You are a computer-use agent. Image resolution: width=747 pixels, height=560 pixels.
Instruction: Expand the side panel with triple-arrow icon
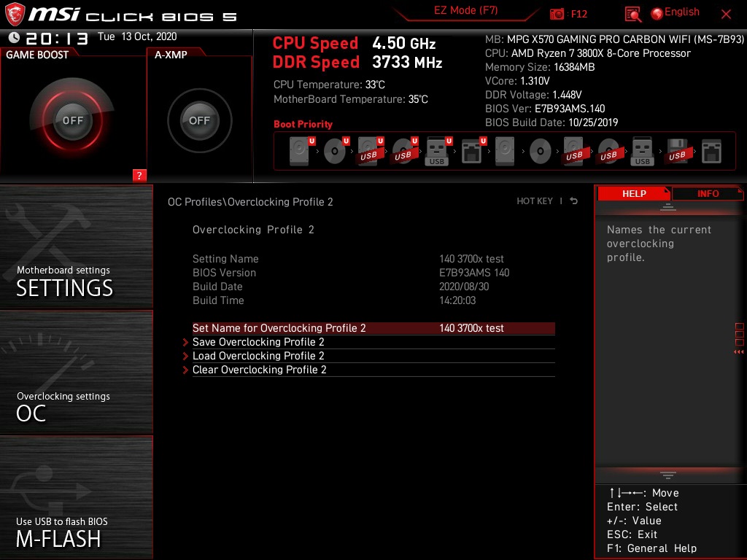pos(738,352)
